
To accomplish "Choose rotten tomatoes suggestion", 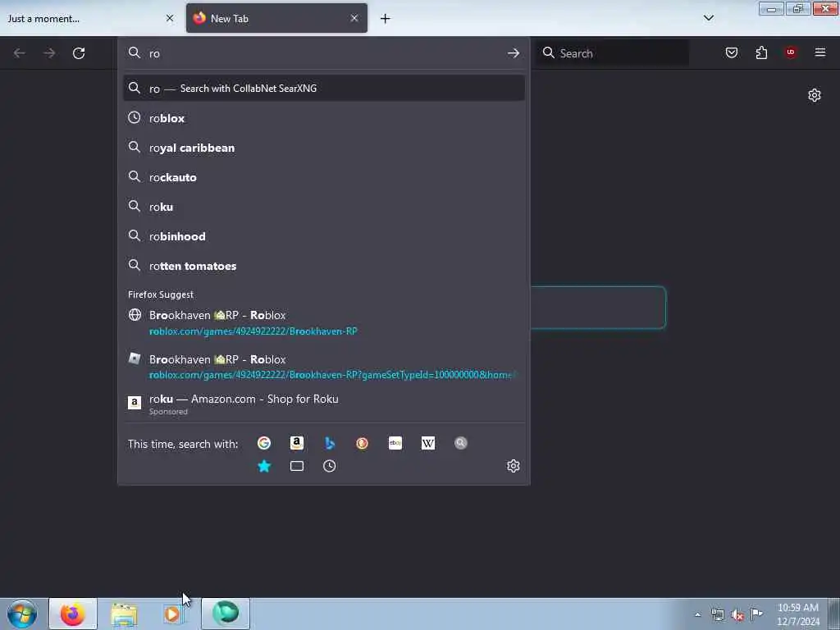I will pos(323,266).
